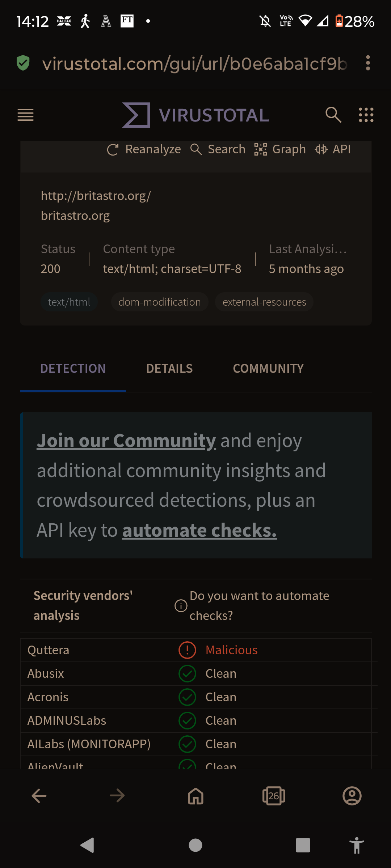Tap the browser address bar URL
Viewport: 391px width, 868px height.
[195, 64]
